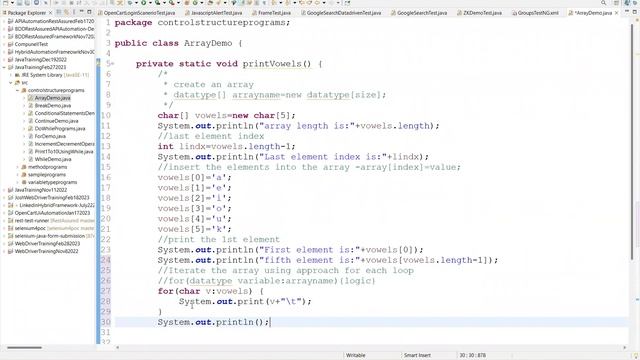
Task: Select WhileDemo.java in Package Explorer
Action: 53,159
